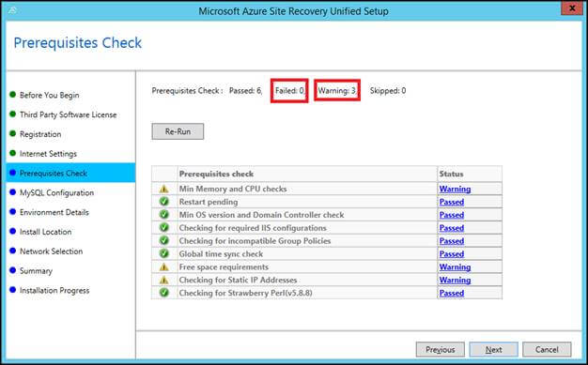Viewport: 588px width, 365px height.
Task: Click warning icon beside Min Memory and CPU checks
Action: click(x=163, y=189)
